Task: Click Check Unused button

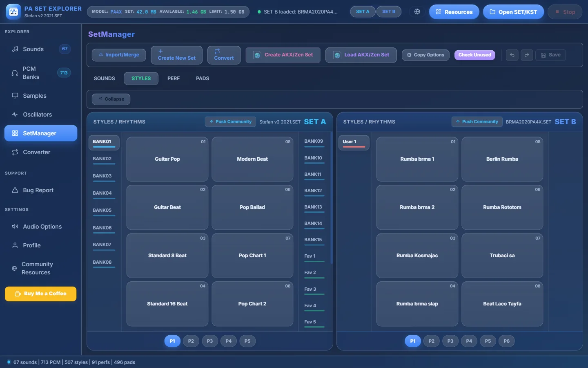Action: [x=474, y=55]
